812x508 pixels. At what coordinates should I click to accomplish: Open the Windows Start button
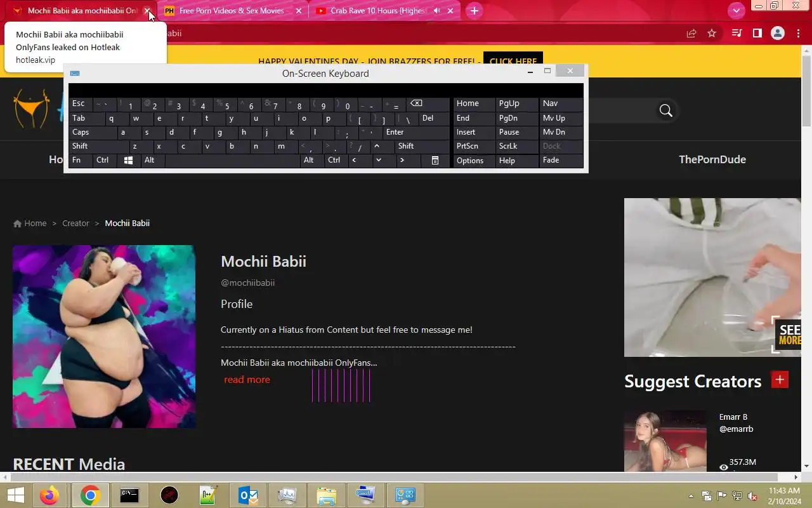click(15, 495)
